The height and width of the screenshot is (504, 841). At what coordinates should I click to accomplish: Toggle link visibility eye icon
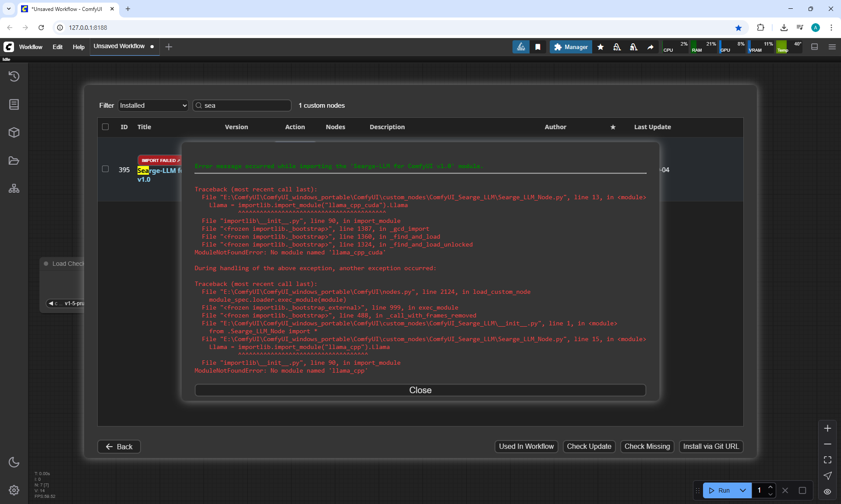click(x=827, y=491)
